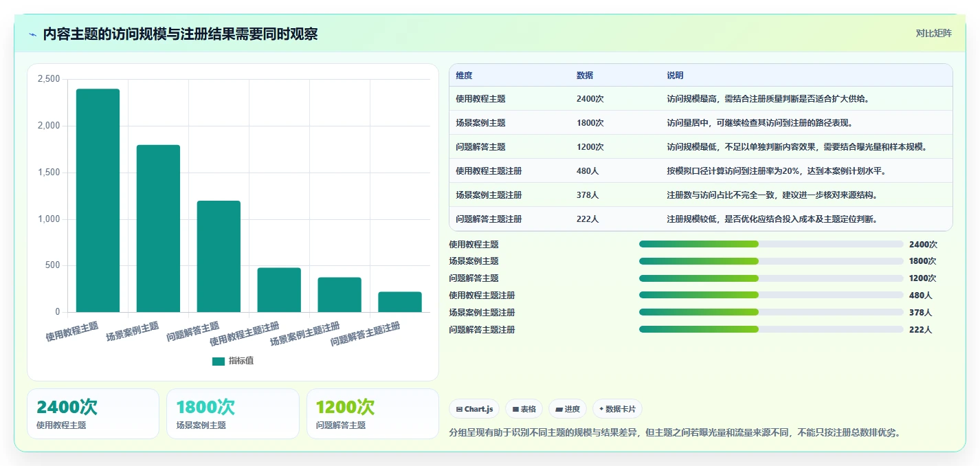The width and height of the screenshot is (980, 466).
Task: Click the 2,500 y-axis label
Action: point(49,79)
